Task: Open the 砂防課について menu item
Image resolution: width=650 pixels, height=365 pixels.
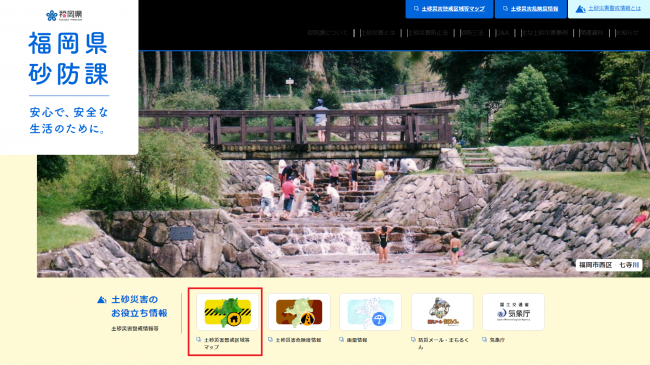Action: point(327,33)
